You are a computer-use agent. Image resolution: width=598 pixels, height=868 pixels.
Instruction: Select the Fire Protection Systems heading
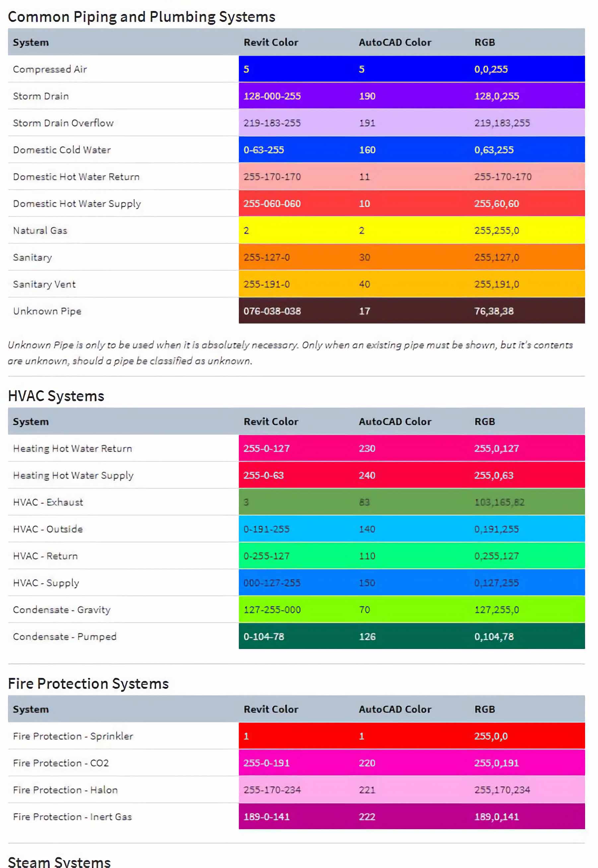88,684
